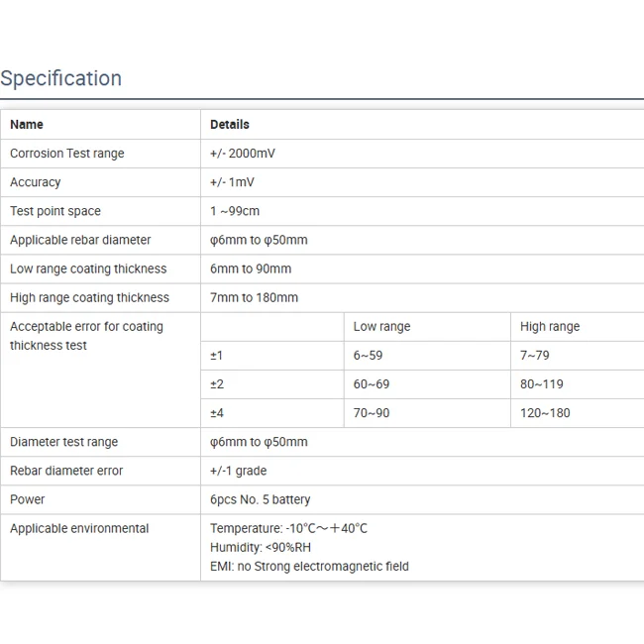Select the 60~69 low range cell
The height and width of the screenshot is (644, 644).
pyautogui.click(x=372, y=384)
